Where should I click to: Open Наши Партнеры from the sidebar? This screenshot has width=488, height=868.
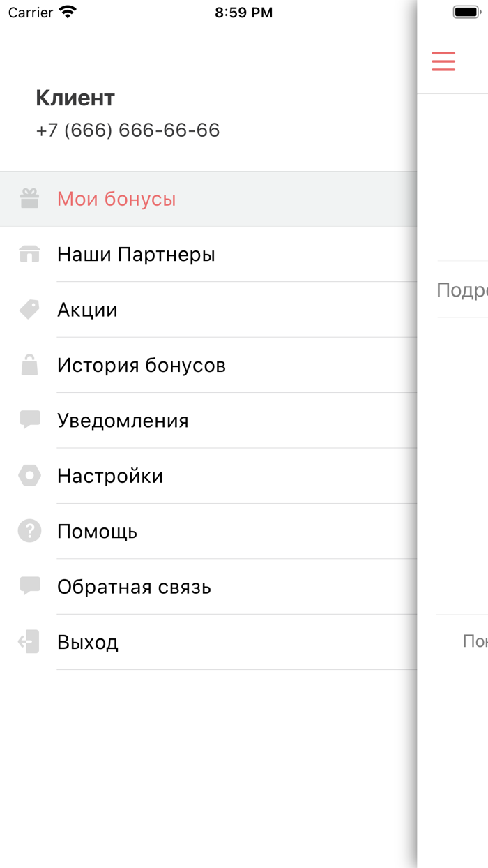point(136,254)
